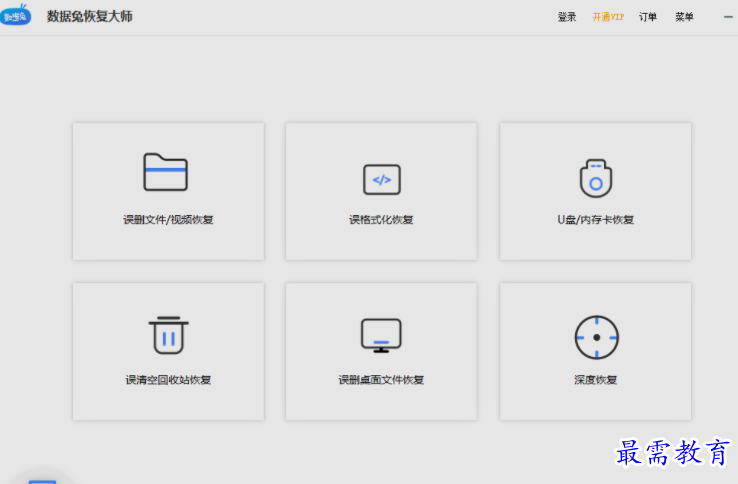The height and width of the screenshot is (484, 738).
Task: Click the 误删桌面文件恢复 label
Action: point(381,380)
